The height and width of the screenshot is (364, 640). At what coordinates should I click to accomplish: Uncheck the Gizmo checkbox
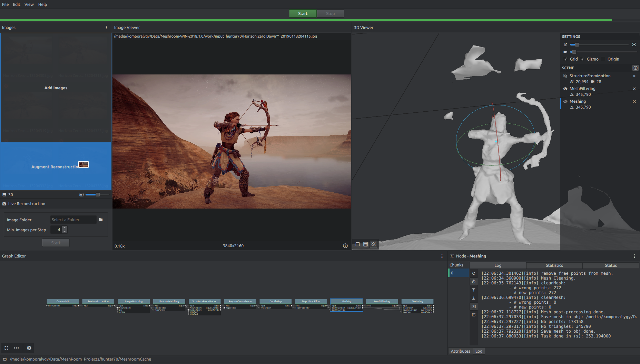tap(582, 59)
